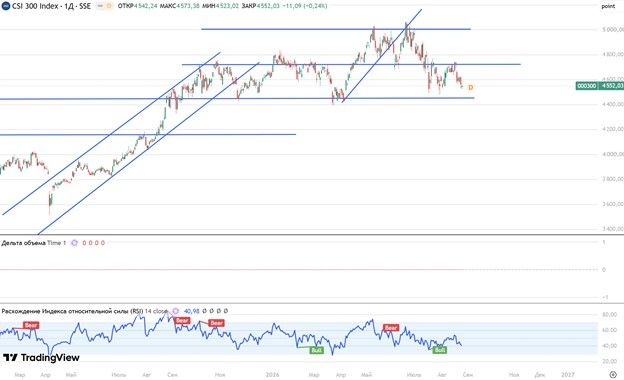Click the Сен label near chart end
Viewport: 624px width, 380px height.
pyautogui.click(x=468, y=375)
